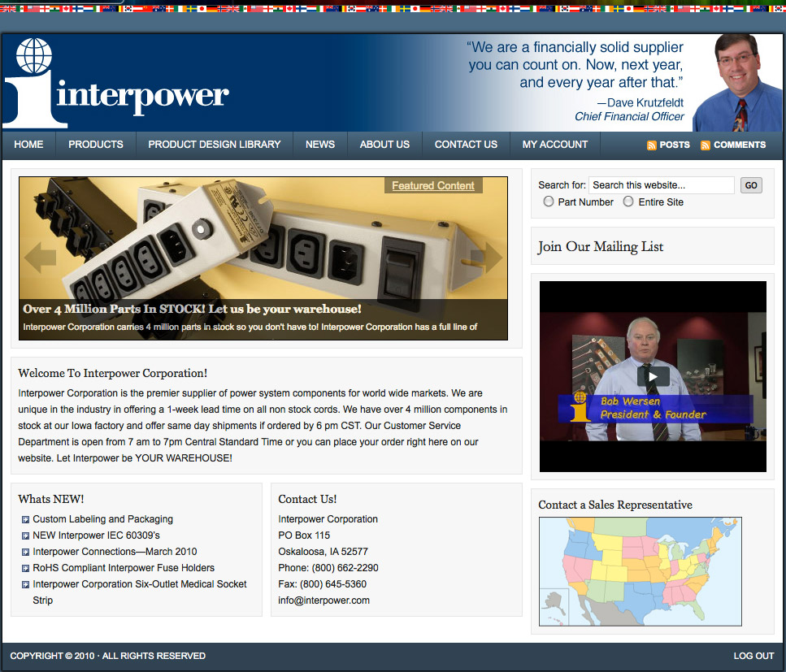
Task: Click the 'Contact Us!' section heading
Action: (307, 499)
